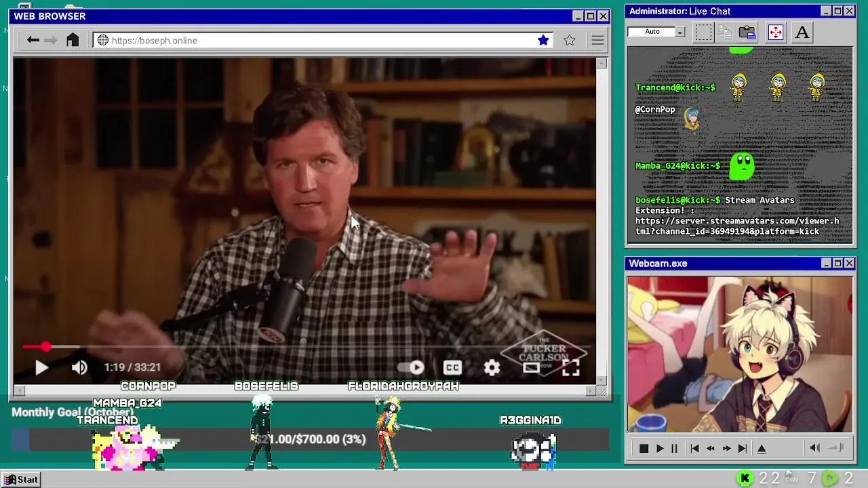
Task: Pause playback in Webcam.exe controls
Action: [674, 449]
